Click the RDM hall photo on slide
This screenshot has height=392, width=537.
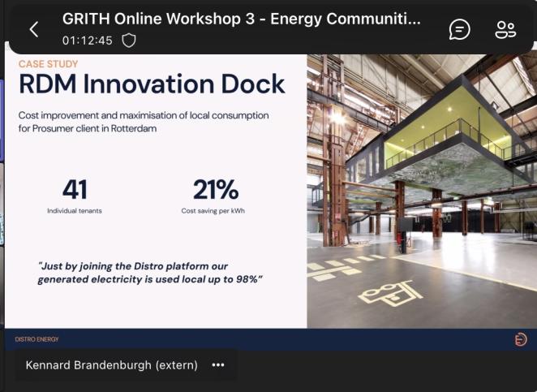(x=422, y=192)
